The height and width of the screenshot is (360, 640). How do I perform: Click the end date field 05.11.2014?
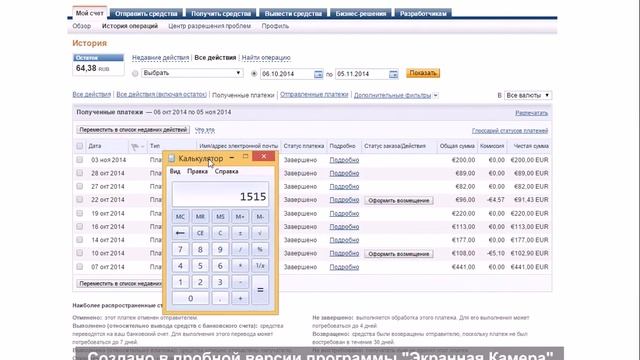coord(362,74)
